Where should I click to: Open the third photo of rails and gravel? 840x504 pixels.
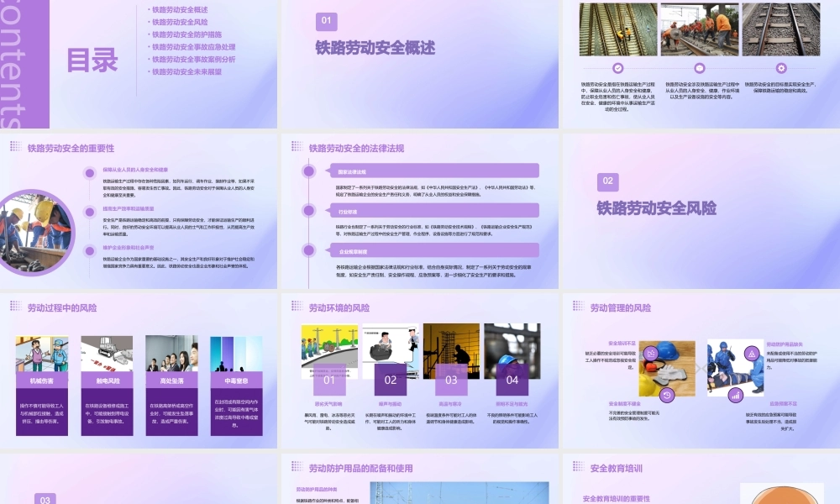(781, 29)
